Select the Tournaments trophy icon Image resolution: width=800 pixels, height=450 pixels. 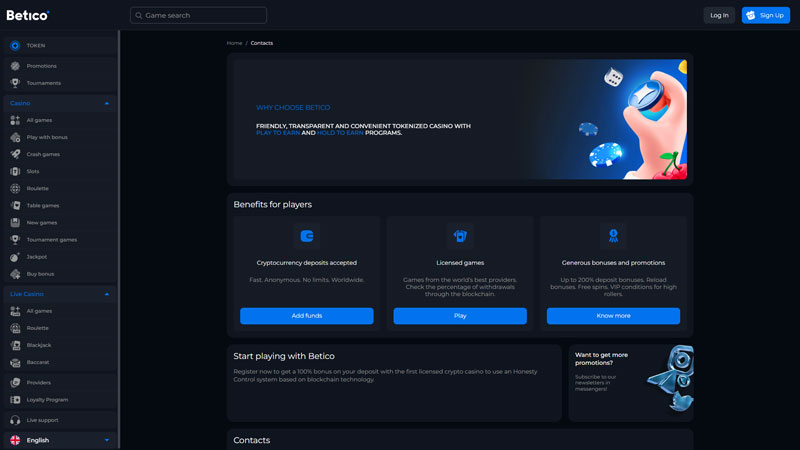[x=15, y=83]
